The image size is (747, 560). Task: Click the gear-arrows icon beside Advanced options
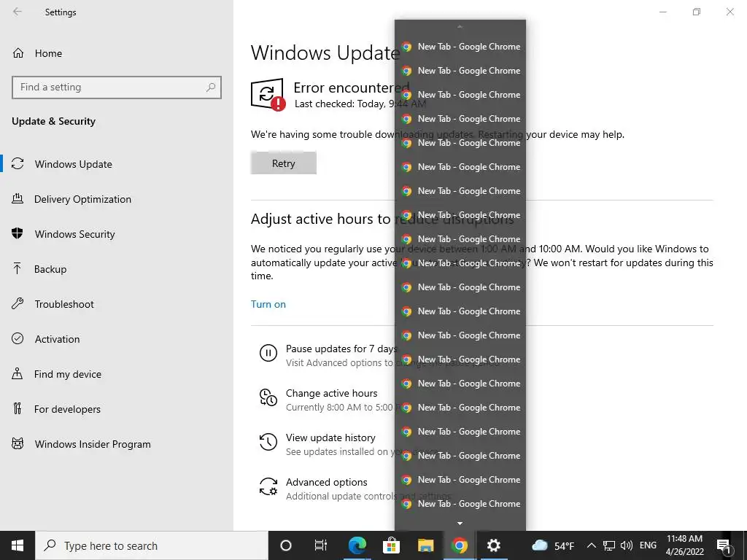(268, 486)
